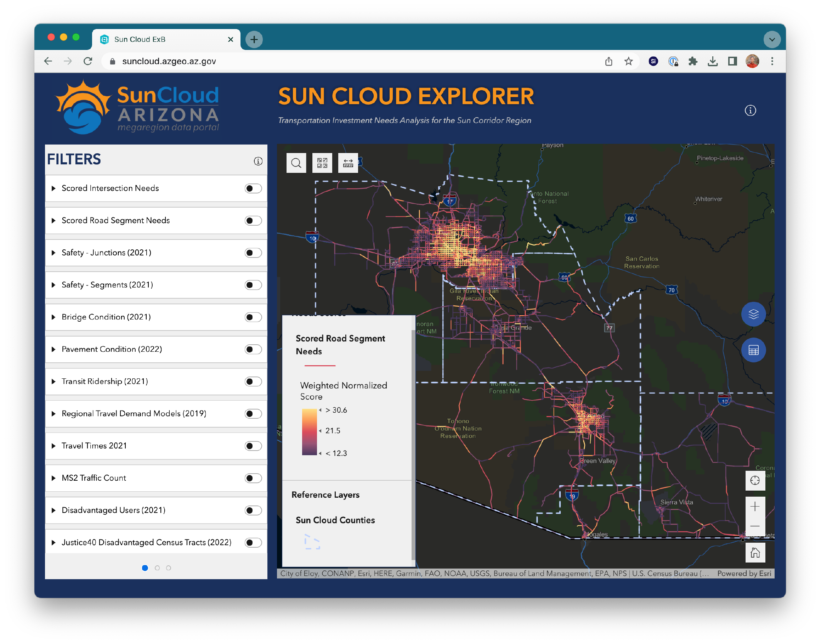Enable Disadvantaged Users (2021) switch
This screenshot has height=644, width=821.
pos(253,510)
